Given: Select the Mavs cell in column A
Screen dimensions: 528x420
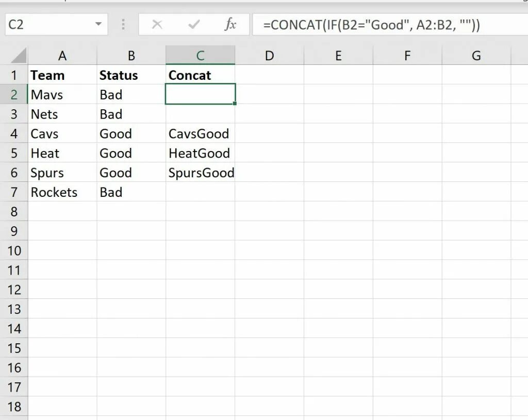Looking at the screenshot, I should [x=62, y=95].
